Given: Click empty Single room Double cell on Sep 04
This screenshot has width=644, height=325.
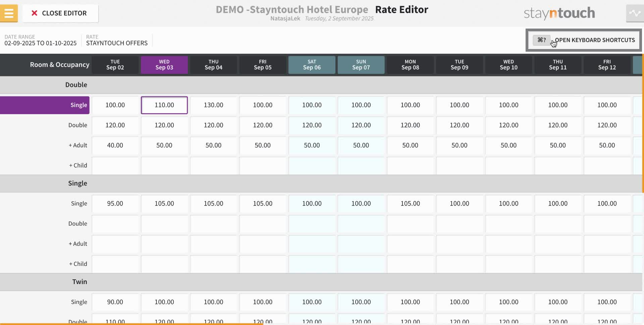Looking at the screenshot, I should (214, 224).
